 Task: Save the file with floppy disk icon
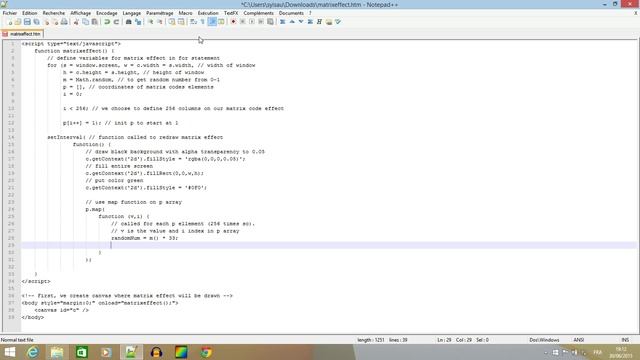27,22
